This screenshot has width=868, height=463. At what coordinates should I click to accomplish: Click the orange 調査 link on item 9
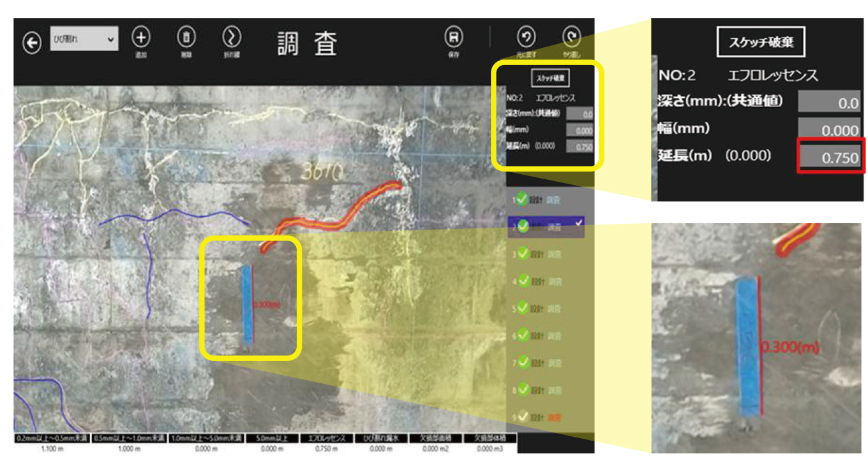(x=557, y=418)
